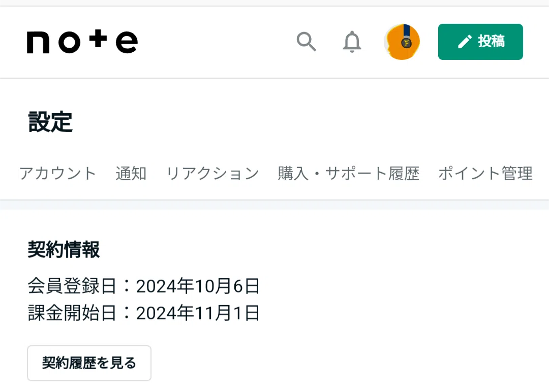Click the 会員登録日 label
This screenshot has width=549, height=392.
(x=72, y=286)
